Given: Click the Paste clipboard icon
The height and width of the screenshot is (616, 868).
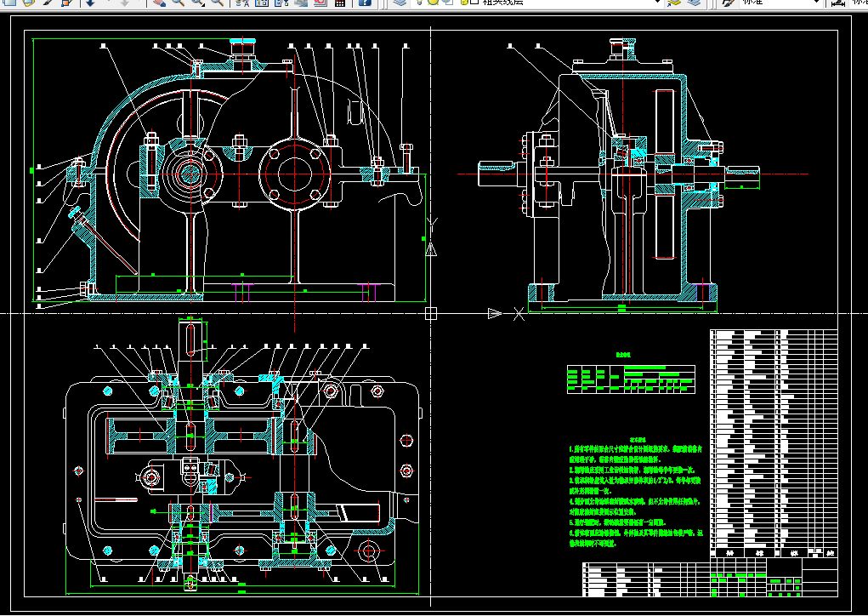Looking at the screenshot, I should (28, 3).
